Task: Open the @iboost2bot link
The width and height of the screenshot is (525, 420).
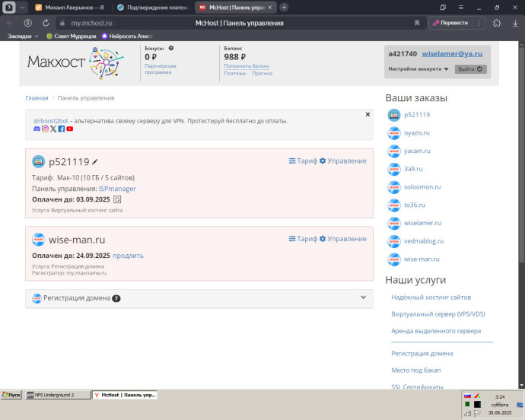Action: (51, 121)
